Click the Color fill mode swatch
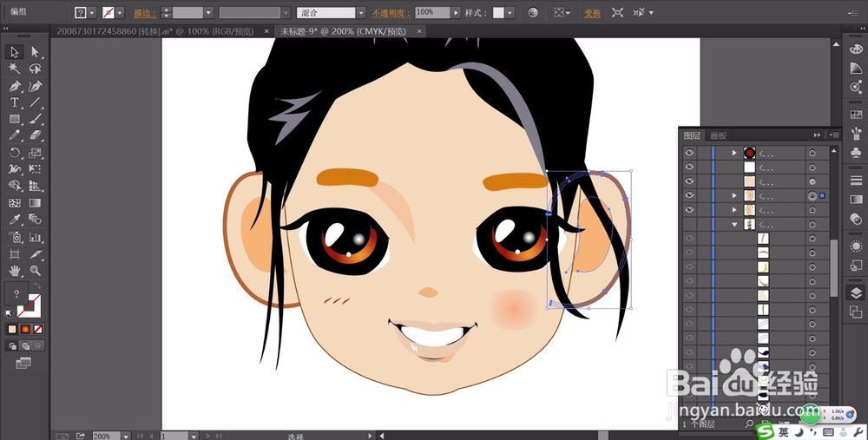Screen dimensions: 868x440 [x=11, y=329]
